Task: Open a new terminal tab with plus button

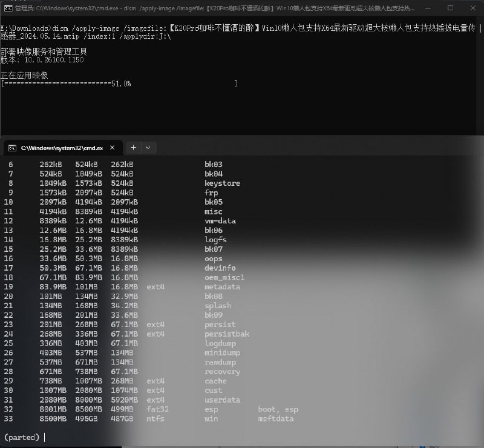Action: (x=133, y=148)
